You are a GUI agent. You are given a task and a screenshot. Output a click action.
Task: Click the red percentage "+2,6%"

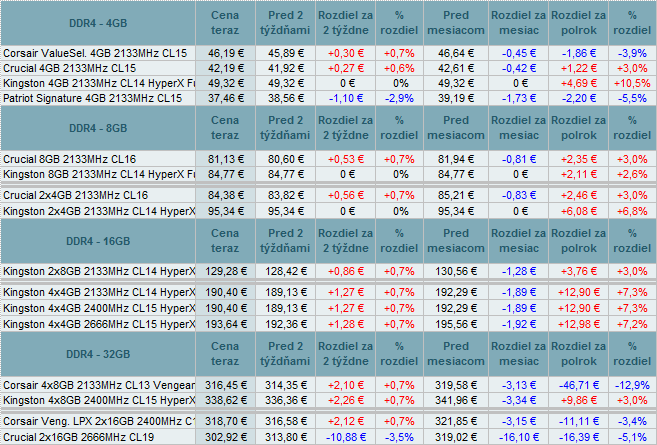pos(632,174)
